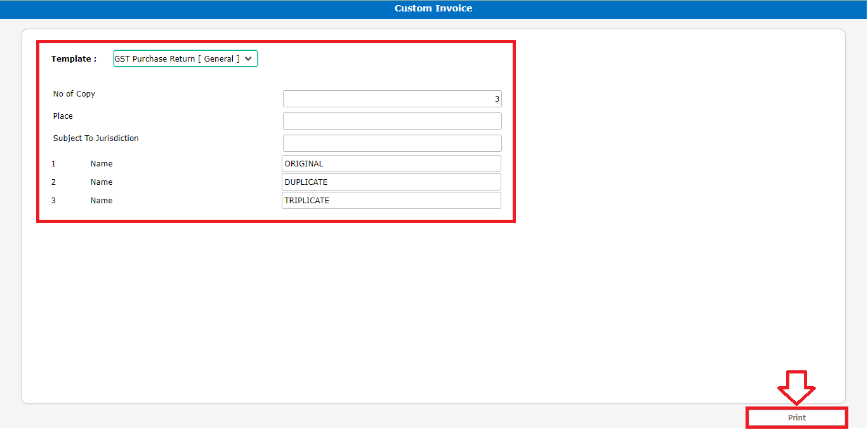Click the Name label in row 1
This screenshot has height=430, width=868.
coord(102,164)
